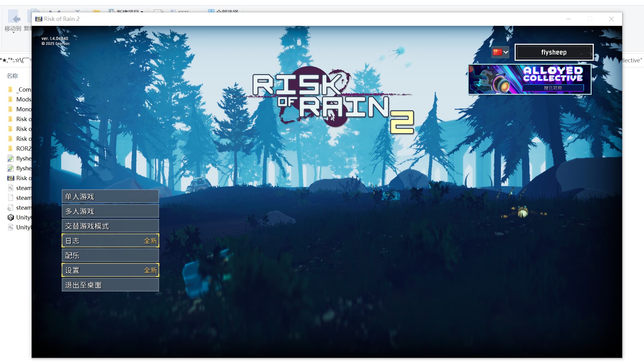Open the 多人游戏 multiplayer menu
Image resolution: width=644 pixels, height=364 pixels.
(110, 211)
